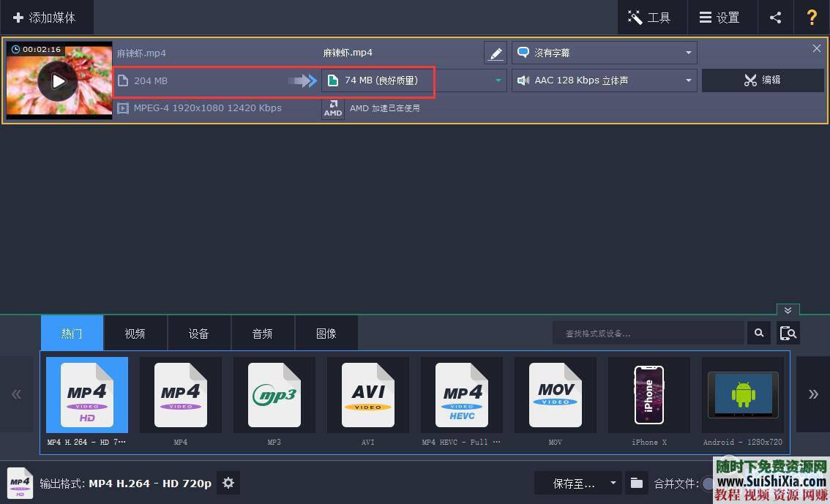The width and height of the screenshot is (830, 504).
Task: Click the folder icon next to 保存至
Action: [x=636, y=483]
